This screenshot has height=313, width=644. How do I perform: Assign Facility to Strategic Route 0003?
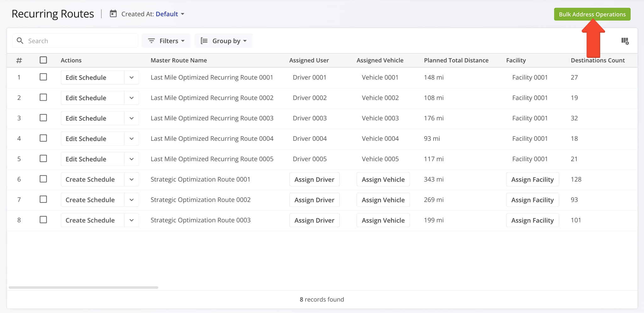point(532,220)
